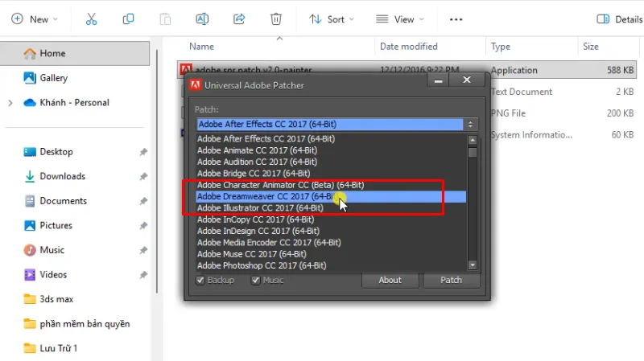This screenshot has height=361, width=644.
Task: Open the Sort dropdown menu
Action: point(332,19)
